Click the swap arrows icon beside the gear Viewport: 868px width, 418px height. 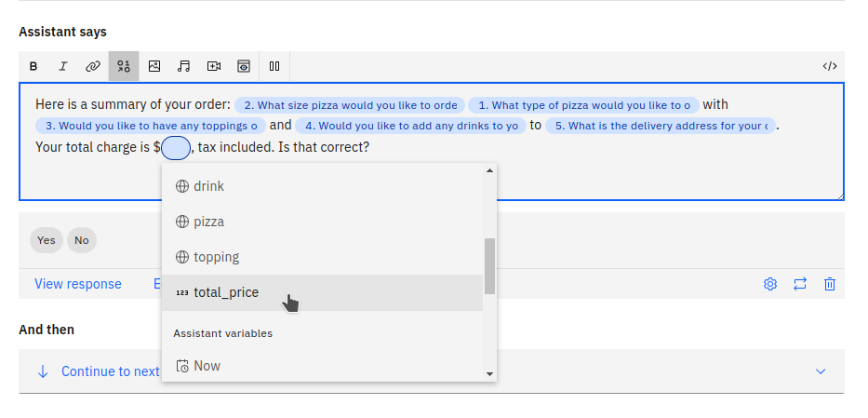point(800,284)
